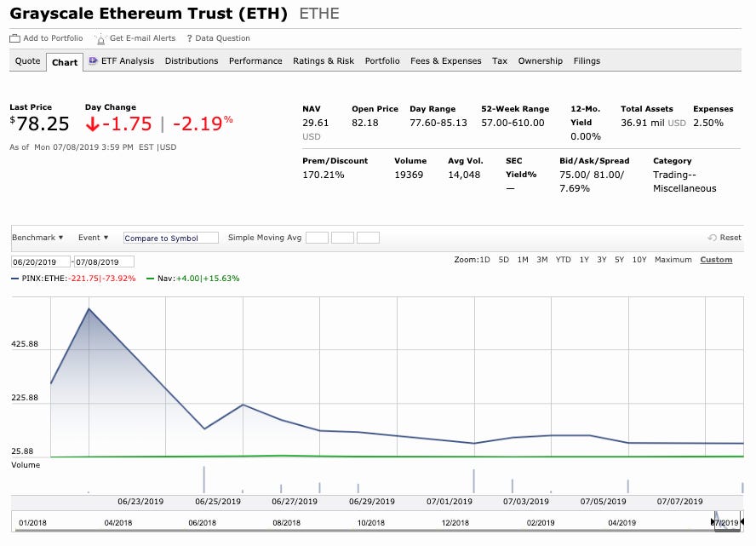Screen dimensions: 756x546
Task: Click the Prem/Discount value 170.21%
Action: [323, 175]
